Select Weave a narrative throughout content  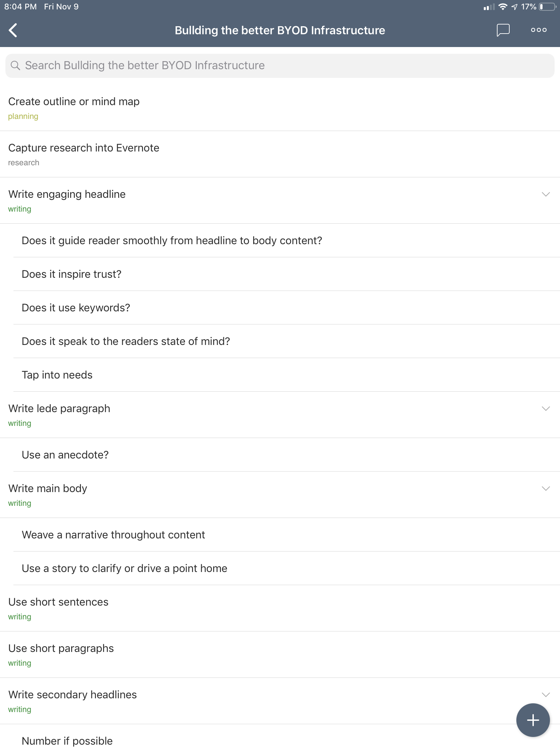(x=113, y=535)
